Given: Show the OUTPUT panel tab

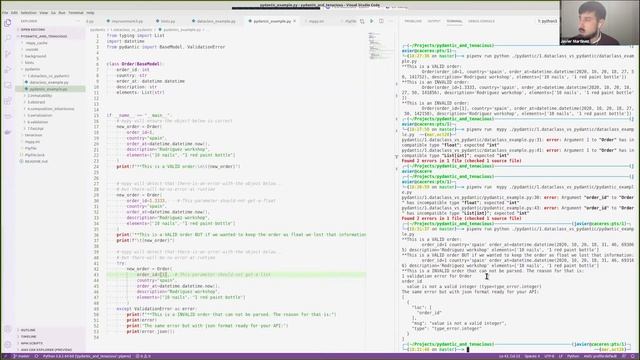Looking at the screenshot, I should 434,21.
